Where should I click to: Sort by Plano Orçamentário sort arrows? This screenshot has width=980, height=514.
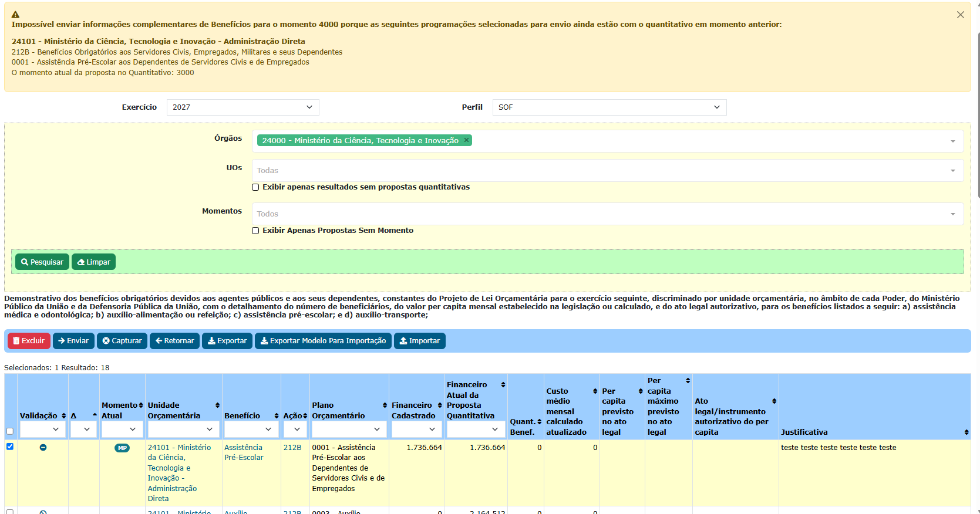pyautogui.click(x=385, y=405)
